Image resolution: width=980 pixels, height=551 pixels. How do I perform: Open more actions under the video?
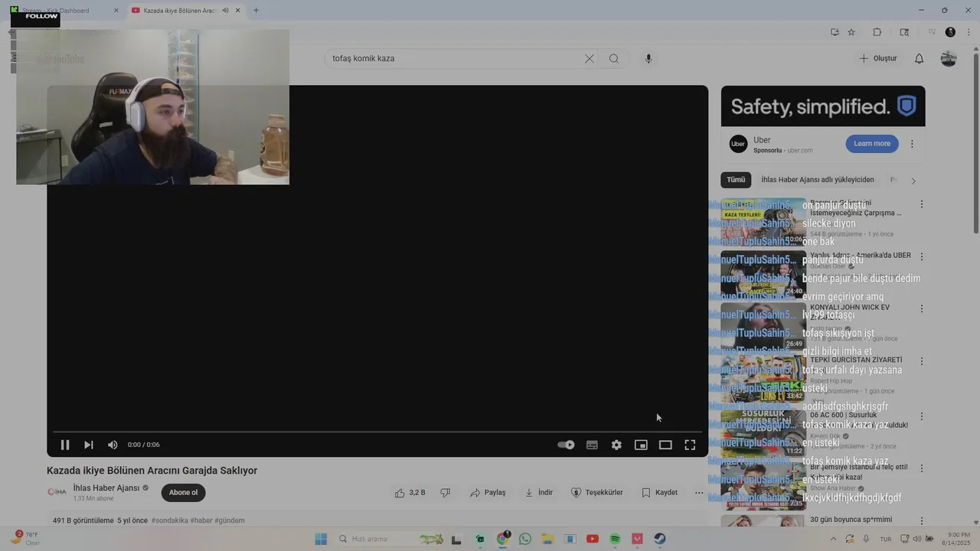(699, 493)
